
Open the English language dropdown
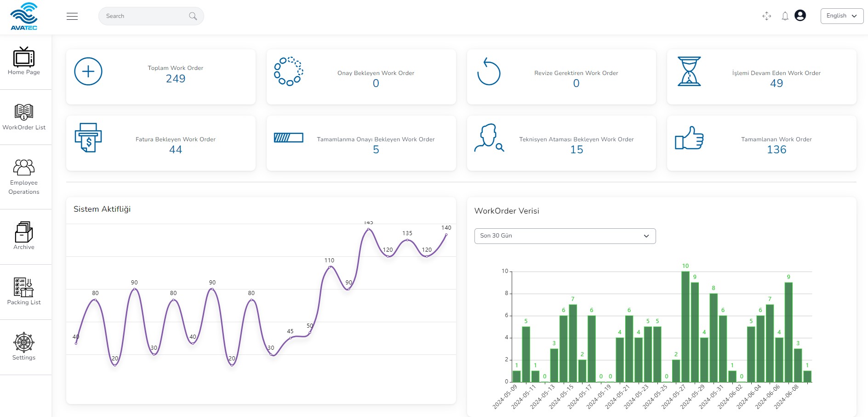coord(842,16)
